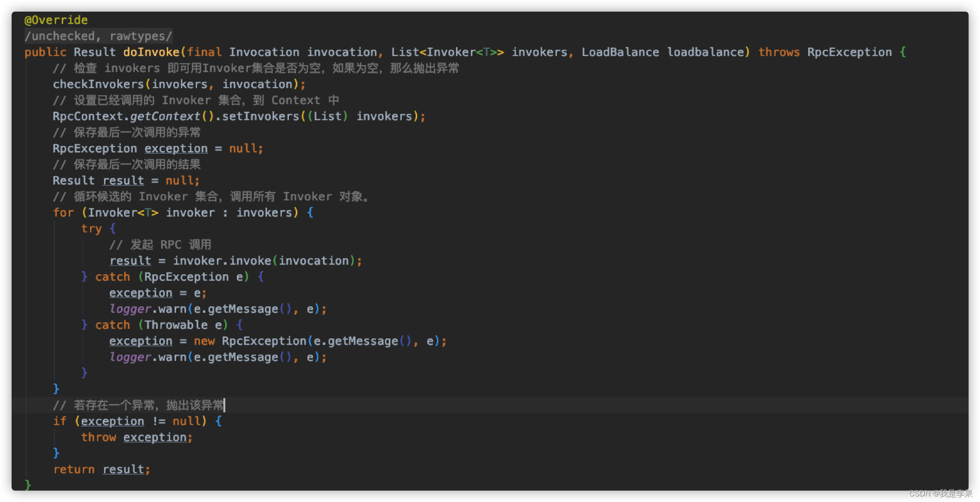Click the return keyword

click(x=74, y=469)
